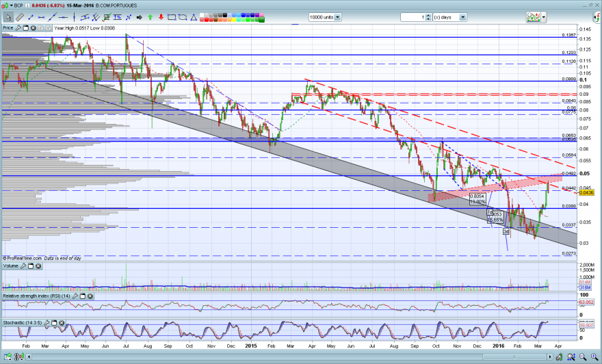Select the horizontal ray line tool
This screenshot has width=602, height=364.
coord(63,17)
